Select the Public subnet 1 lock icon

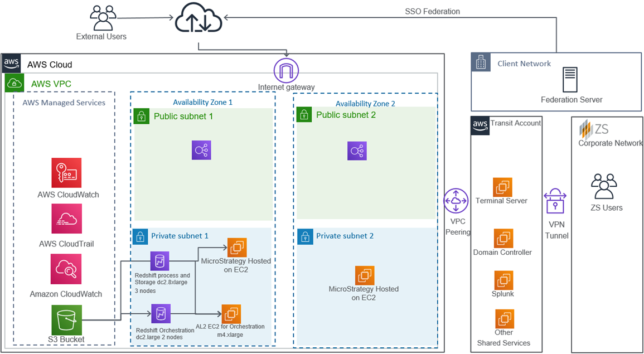(x=142, y=116)
